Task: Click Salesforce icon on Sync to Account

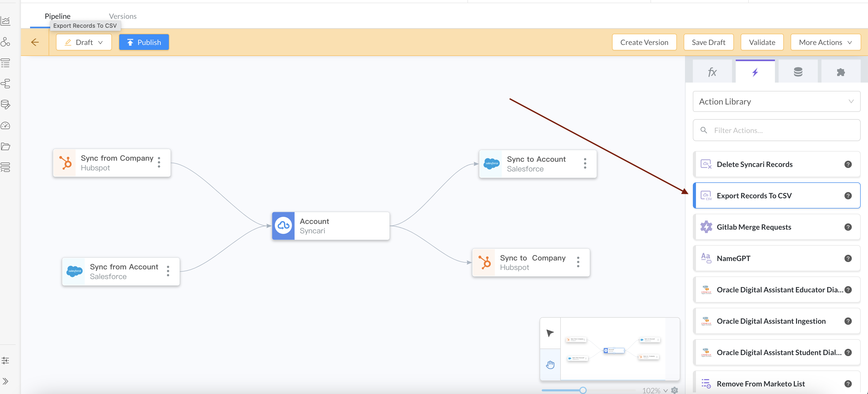Action: coord(491,164)
